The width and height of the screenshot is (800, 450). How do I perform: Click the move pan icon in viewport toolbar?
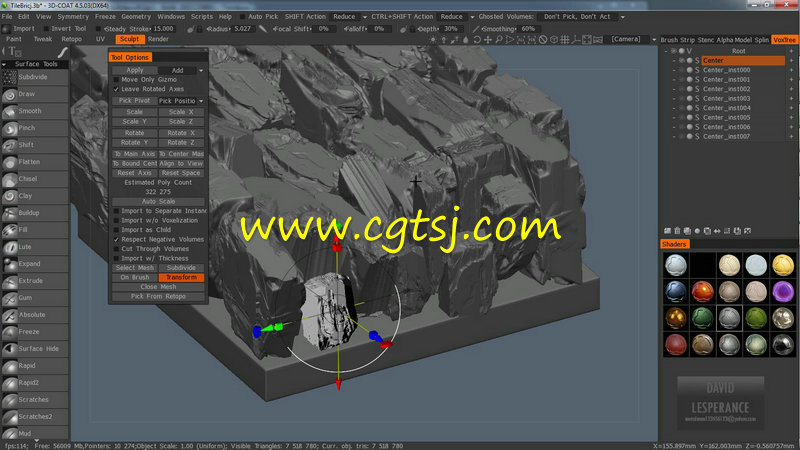(x=488, y=39)
